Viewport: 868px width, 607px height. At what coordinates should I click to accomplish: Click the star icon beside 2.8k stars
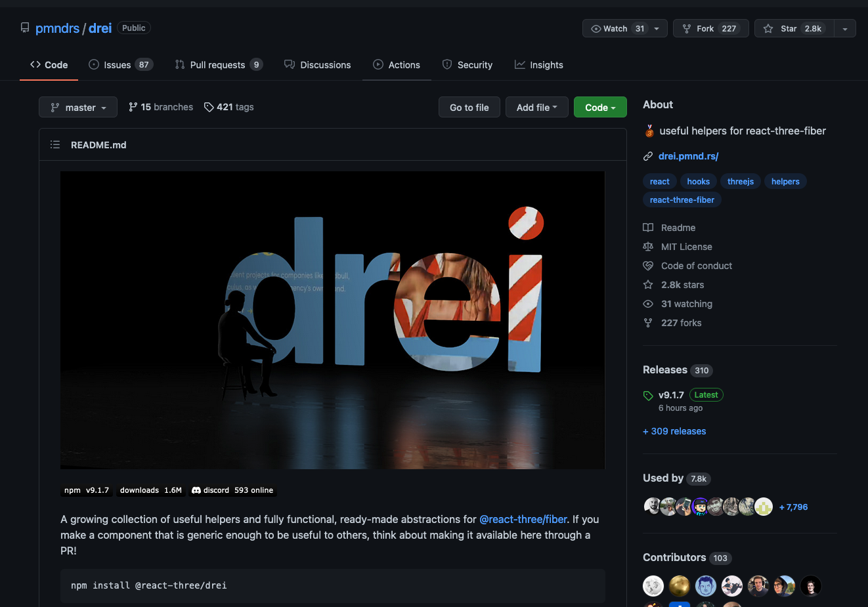(x=648, y=285)
